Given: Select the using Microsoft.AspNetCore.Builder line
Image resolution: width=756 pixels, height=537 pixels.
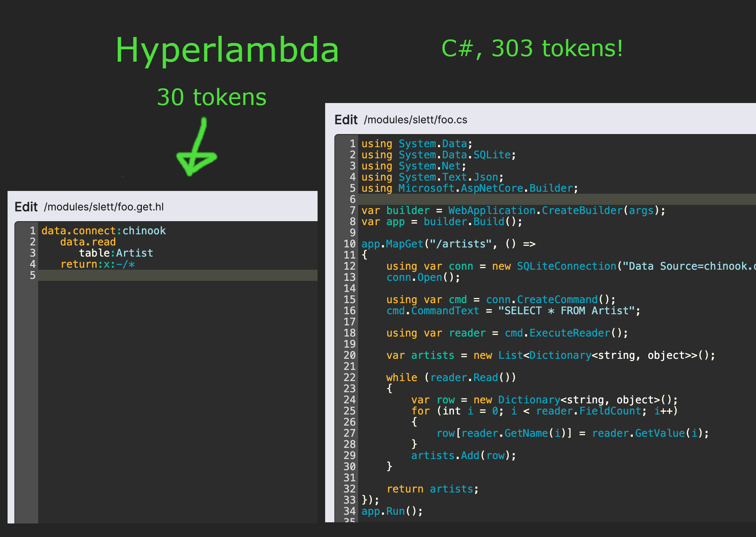Looking at the screenshot, I should tap(469, 188).
